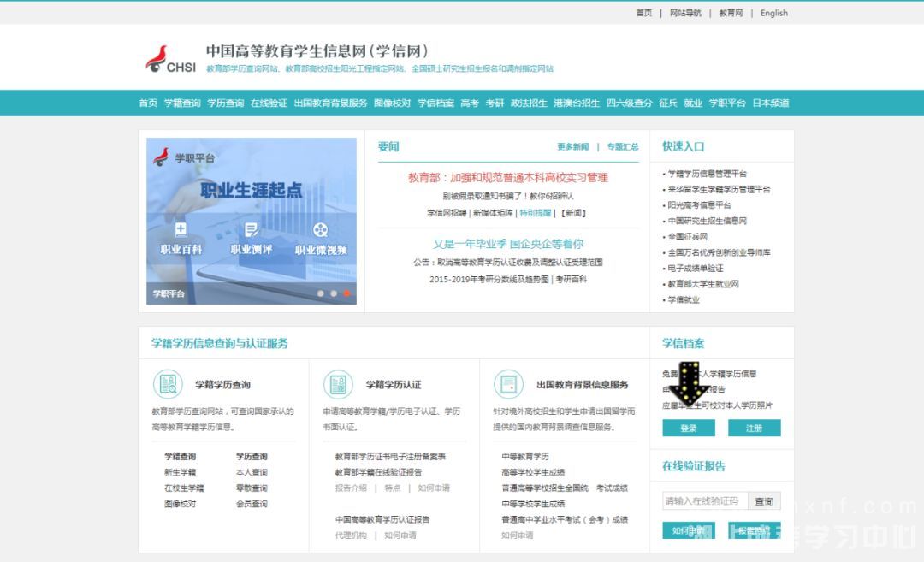Open the 全国征兵网 quick link
Screen dimensions: 924x562
tap(690, 235)
